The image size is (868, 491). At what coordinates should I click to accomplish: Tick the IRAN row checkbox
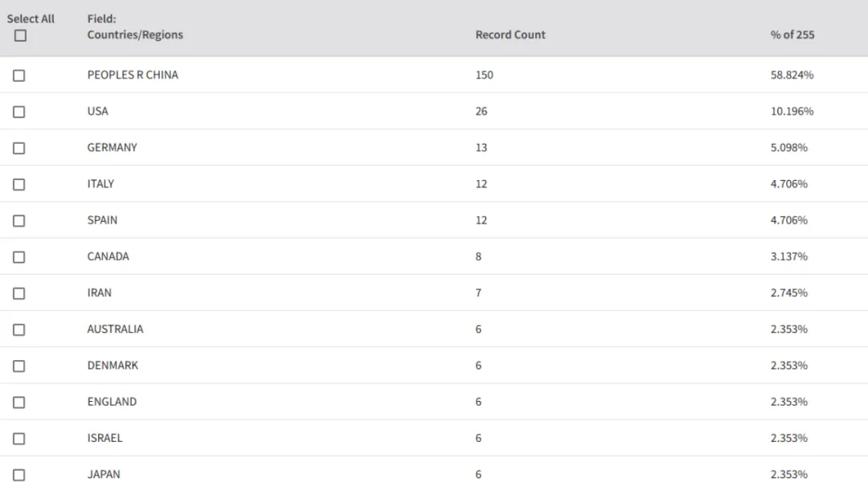click(x=18, y=293)
